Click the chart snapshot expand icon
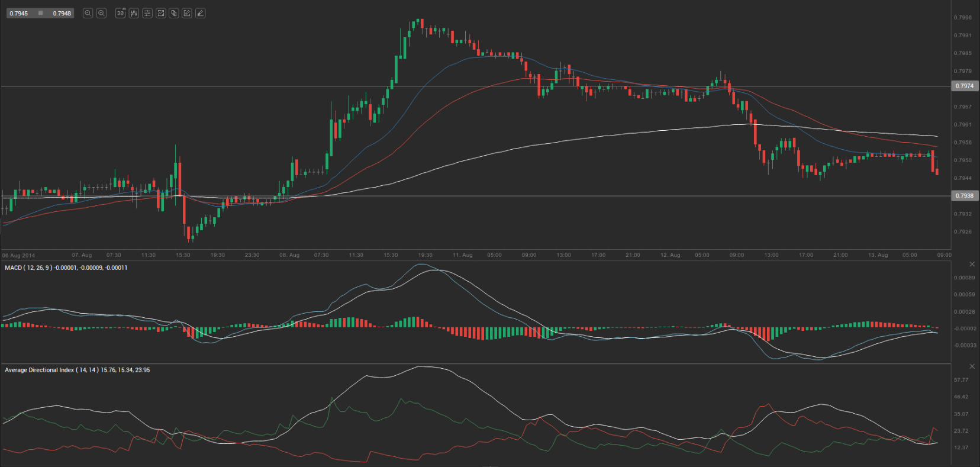Screen dimensions: 980x467 160,13
